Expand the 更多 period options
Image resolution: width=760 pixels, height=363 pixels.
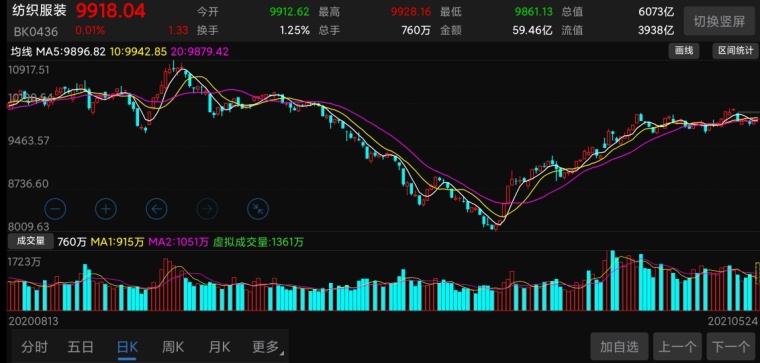tap(267, 347)
